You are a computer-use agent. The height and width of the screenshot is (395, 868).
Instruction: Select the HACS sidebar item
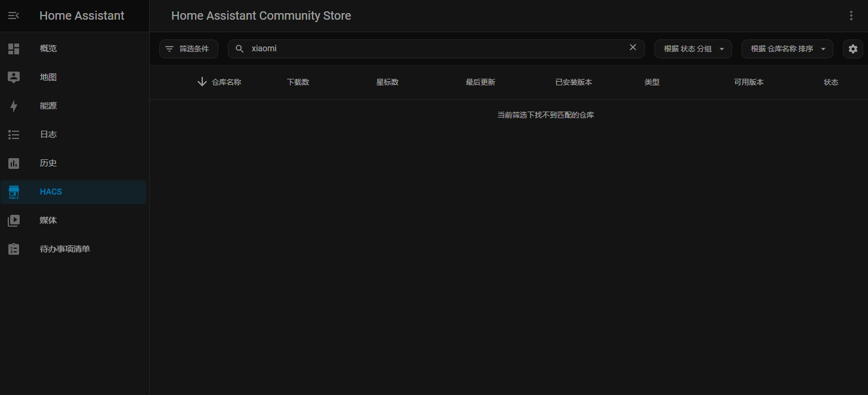(73, 192)
